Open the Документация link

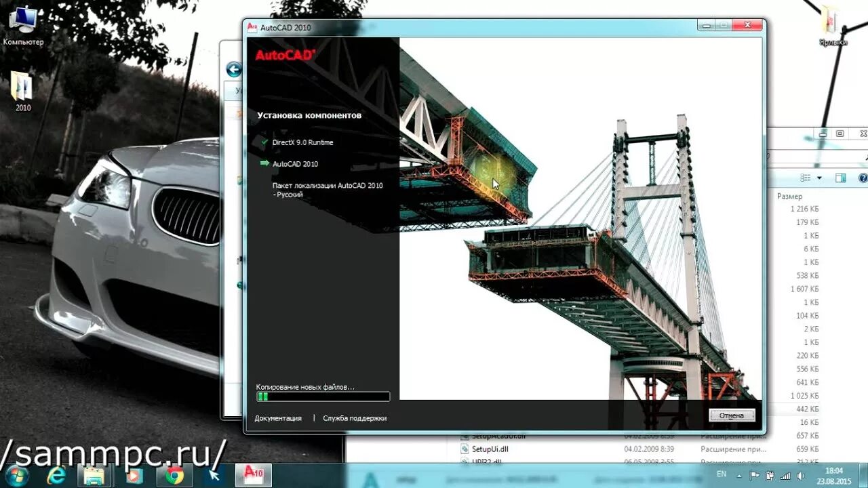tap(278, 418)
